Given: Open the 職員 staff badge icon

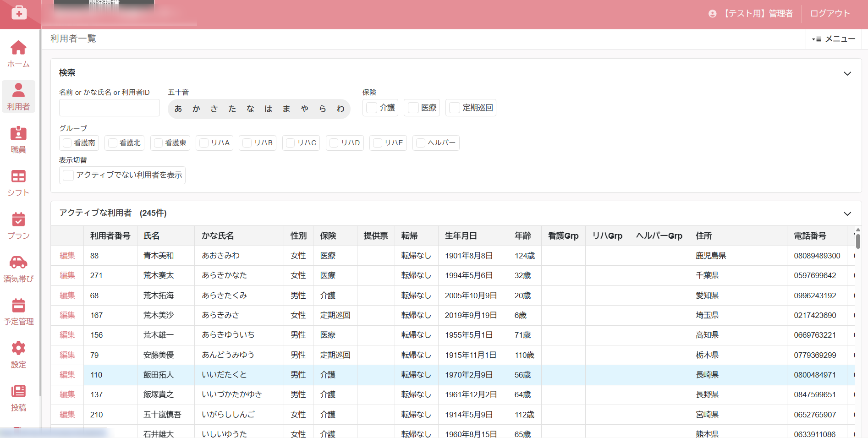Looking at the screenshot, I should (18, 133).
